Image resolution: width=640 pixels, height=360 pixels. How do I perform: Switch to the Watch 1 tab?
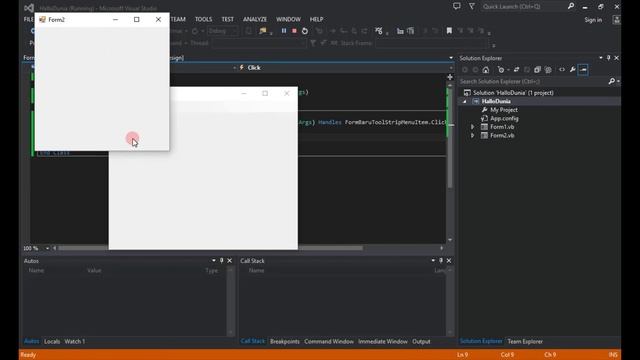tap(75, 342)
